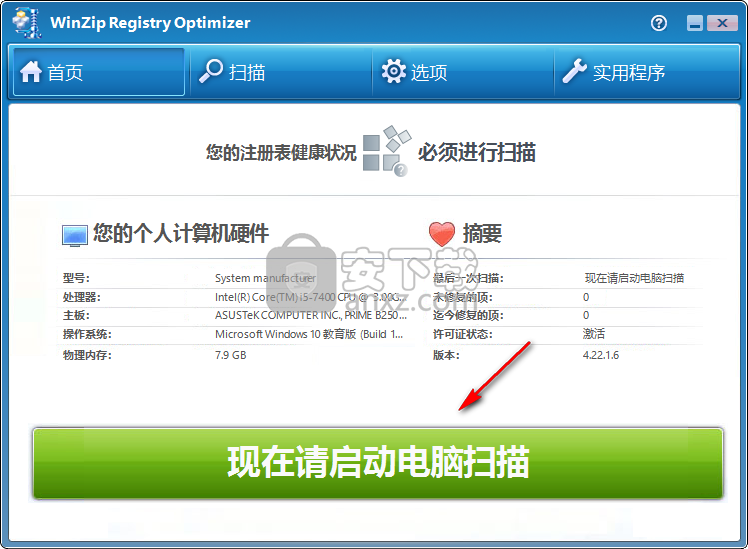Click the 7.9 GB memory value
The width and height of the screenshot is (748, 549).
230,355
